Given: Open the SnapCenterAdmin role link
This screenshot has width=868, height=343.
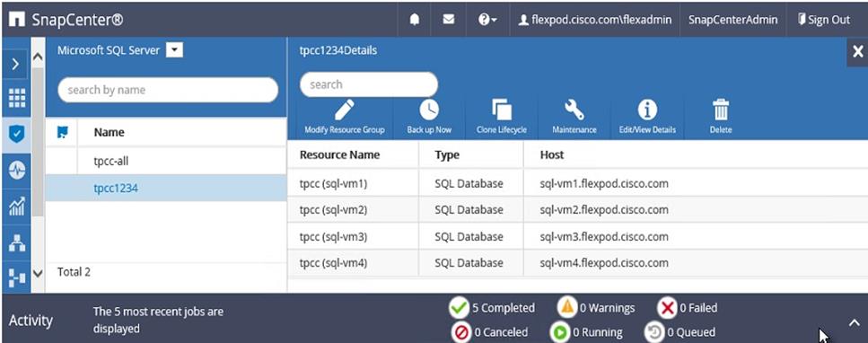Looking at the screenshot, I should pos(733,20).
